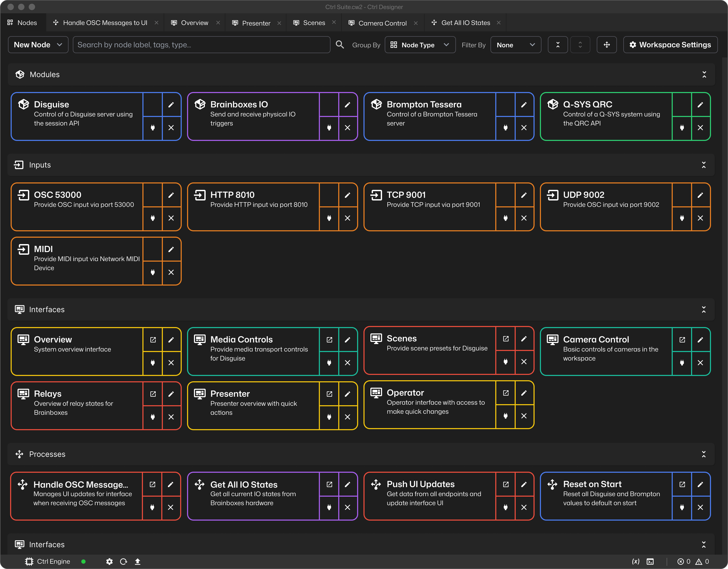This screenshot has width=728, height=569.
Task: Edit the Disguise module with pencil icon
Action: pyautogui.click(x=171, y=105)
